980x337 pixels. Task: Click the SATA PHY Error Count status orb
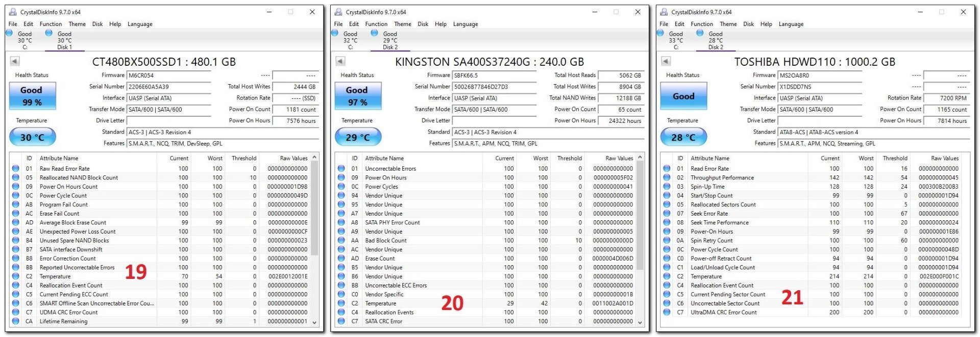(341, 222)
